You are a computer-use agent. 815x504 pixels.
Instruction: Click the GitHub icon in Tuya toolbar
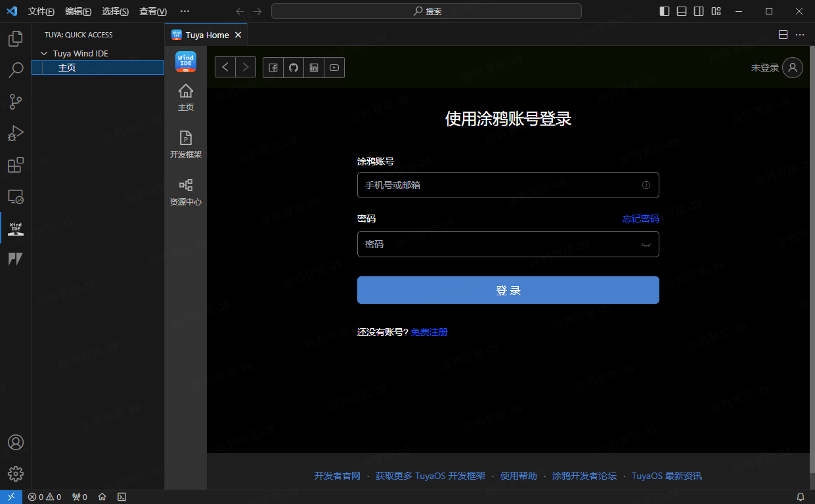click(294, 68)
